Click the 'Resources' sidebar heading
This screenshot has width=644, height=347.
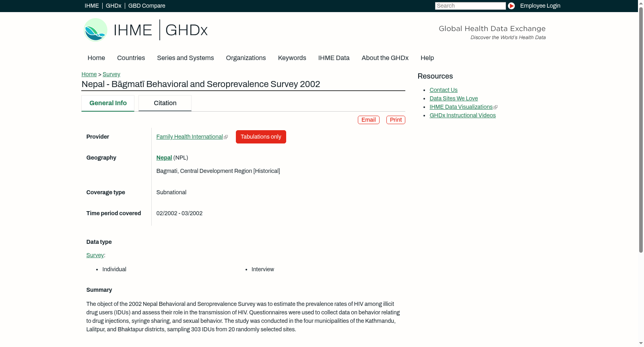[435, 77]
